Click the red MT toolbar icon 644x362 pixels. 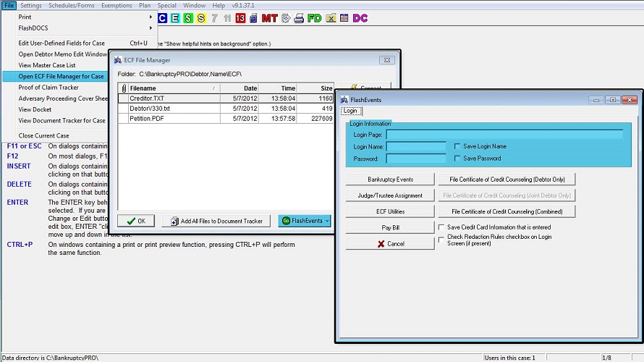point(269,18)
